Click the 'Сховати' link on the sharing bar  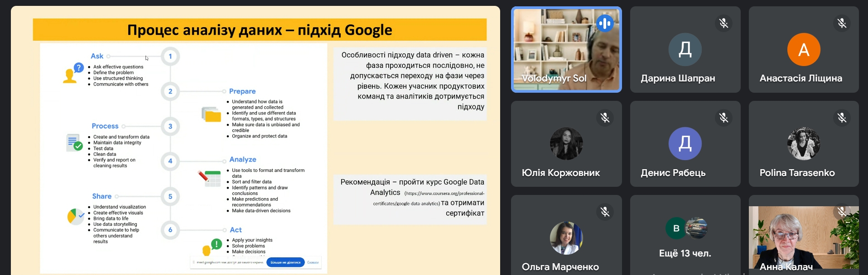pyautogui.click(x=313, y=262)
